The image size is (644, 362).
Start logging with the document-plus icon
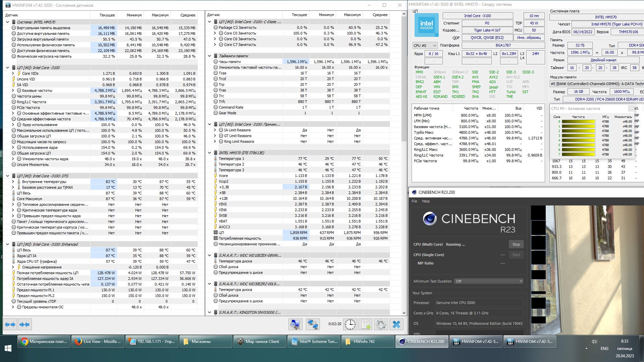coord(365,324)
